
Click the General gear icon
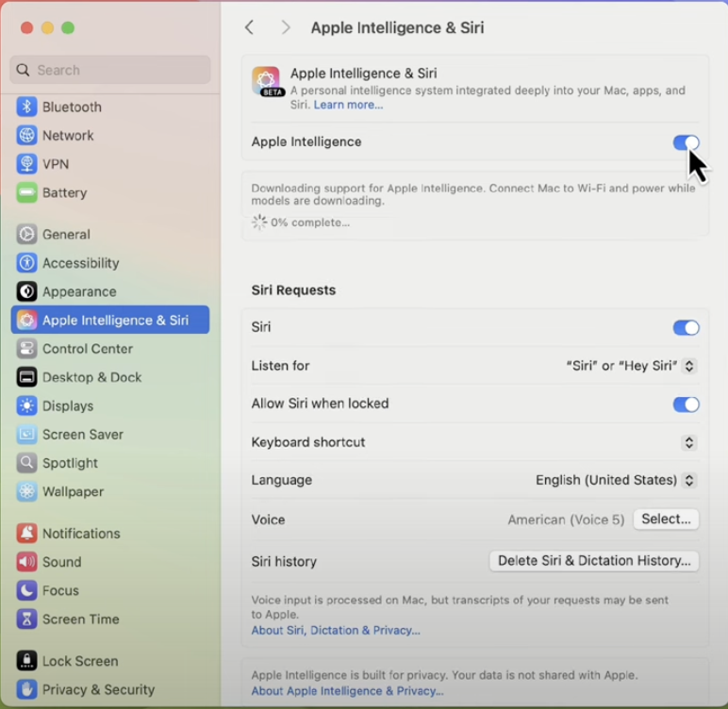tap(26, 234)
